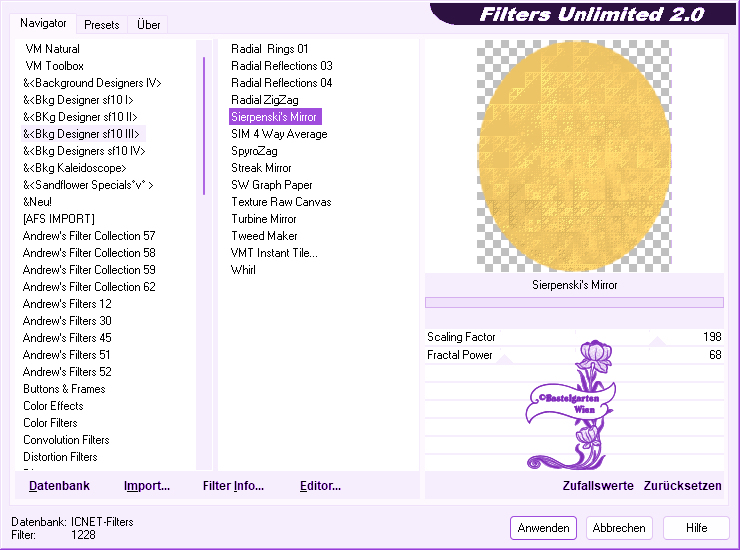
Task: Apply the filter with Anwenden
Action: [543, 528]
